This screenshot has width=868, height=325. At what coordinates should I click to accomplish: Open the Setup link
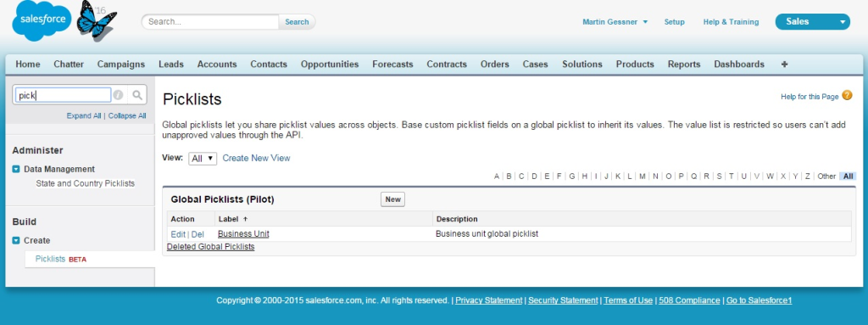[x=674, y=22]
